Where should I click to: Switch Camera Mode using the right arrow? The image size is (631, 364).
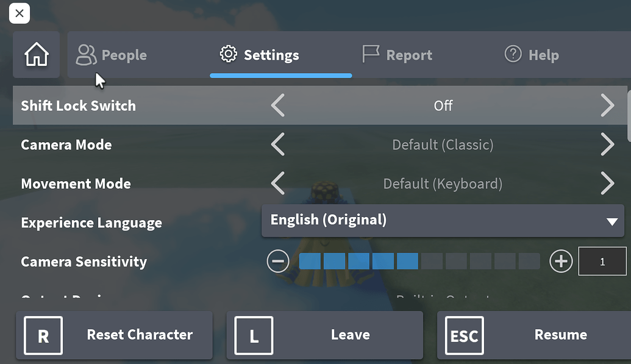pos(607,145)
